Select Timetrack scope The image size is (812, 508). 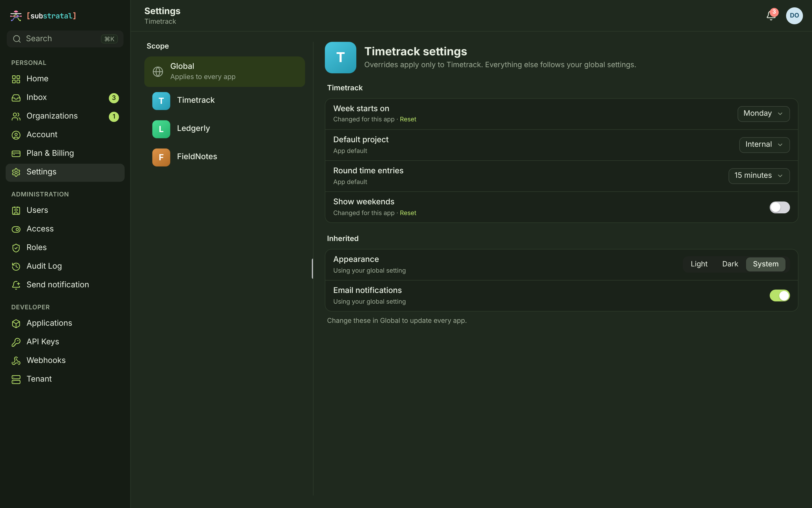(224, 101)
